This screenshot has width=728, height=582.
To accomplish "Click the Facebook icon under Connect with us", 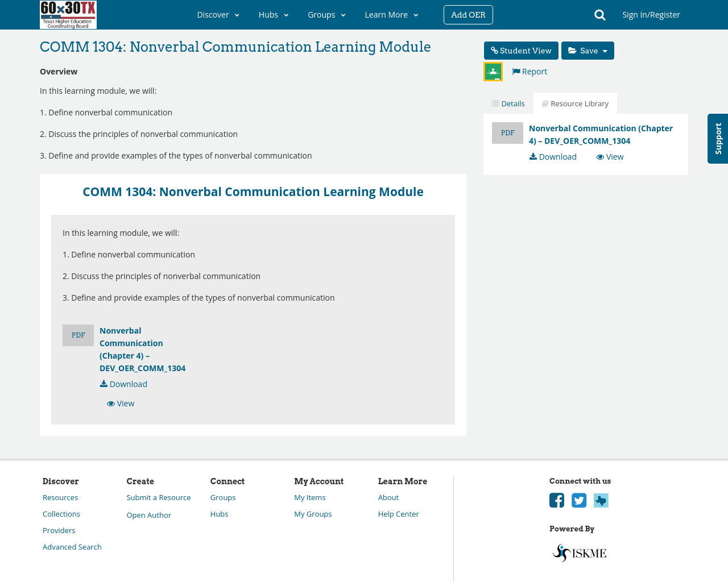I will [x=556, y=500].
